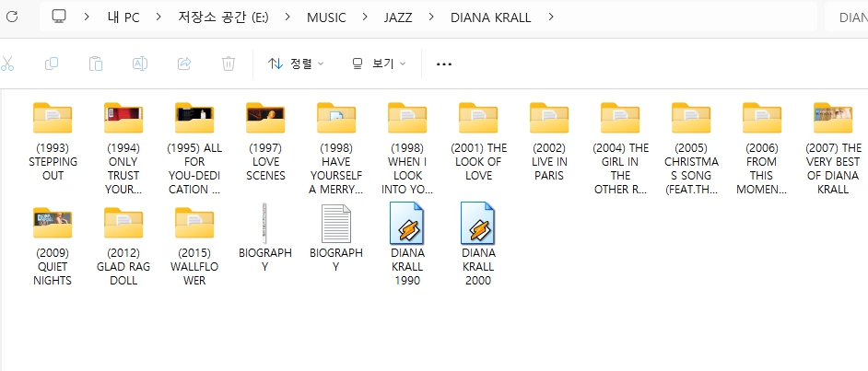Click the "DIANA KRALL 1990" file name
This screenshot has width=868, height=371.
407,266
